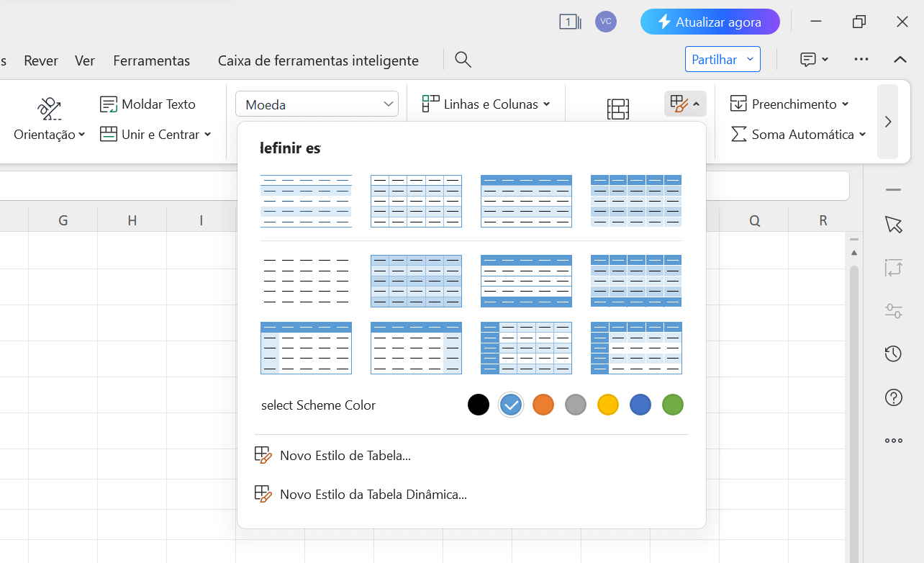Click the merge cells table icon beside table styles
The width and height of the screenshot is (924, 563).
[617, 108]
